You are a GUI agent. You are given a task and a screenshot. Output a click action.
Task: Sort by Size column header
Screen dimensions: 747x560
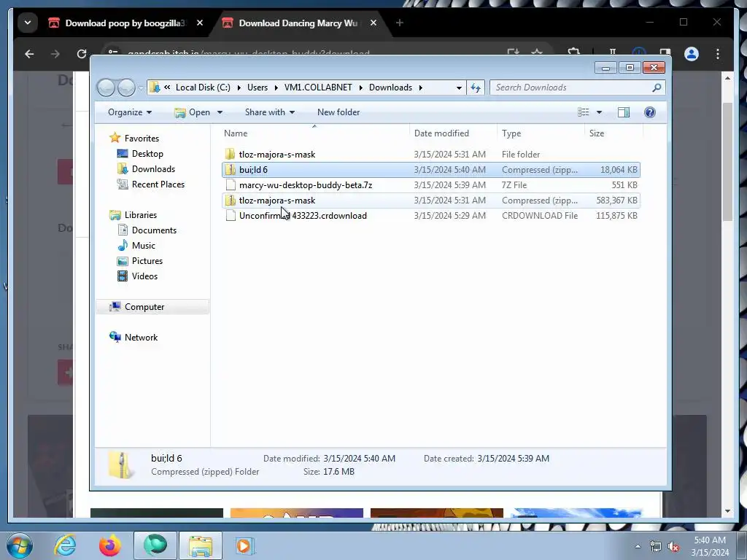614,133
